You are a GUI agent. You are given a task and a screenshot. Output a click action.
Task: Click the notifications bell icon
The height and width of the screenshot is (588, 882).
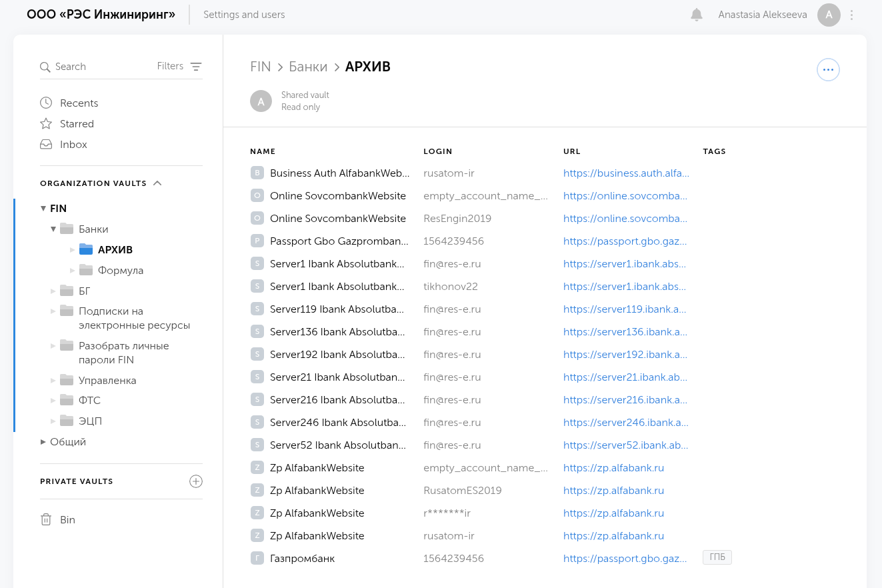click(697, 15)
